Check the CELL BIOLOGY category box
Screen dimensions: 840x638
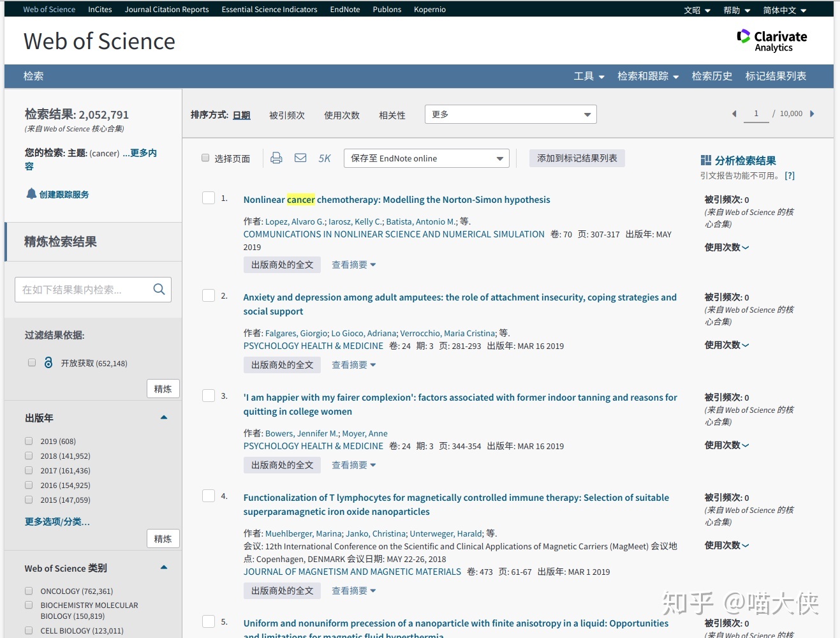29,630
